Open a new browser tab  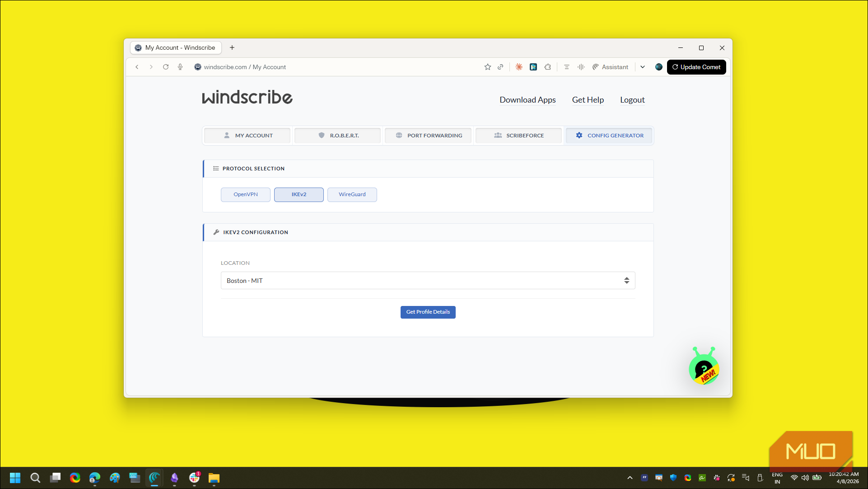tap(232, 47)
